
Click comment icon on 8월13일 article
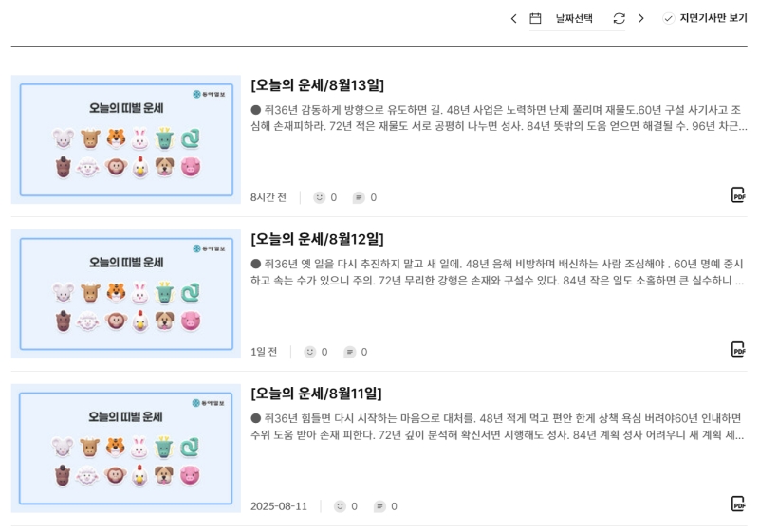coord(359,197)
